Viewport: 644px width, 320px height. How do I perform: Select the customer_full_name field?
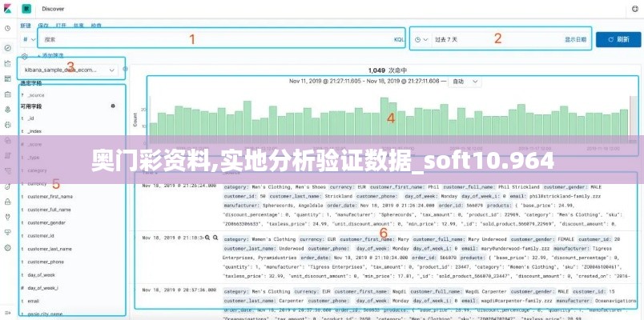click(x=49, y=210)
